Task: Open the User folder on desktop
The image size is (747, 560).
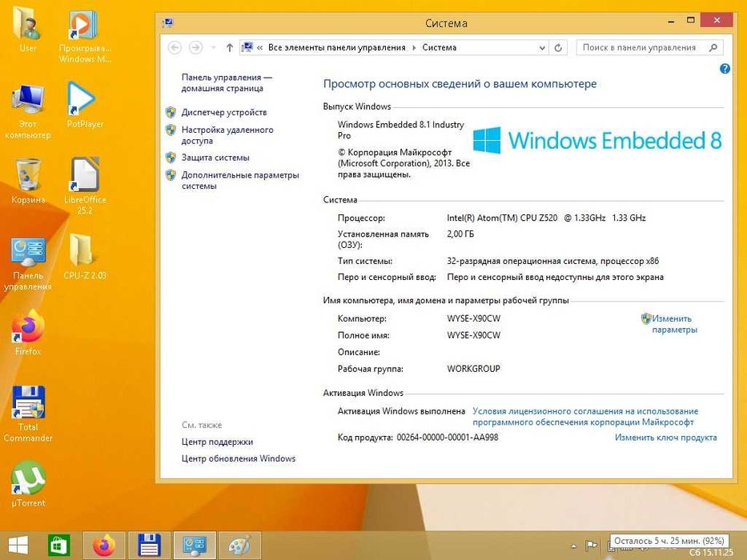Action: click(x=27, y=29)
